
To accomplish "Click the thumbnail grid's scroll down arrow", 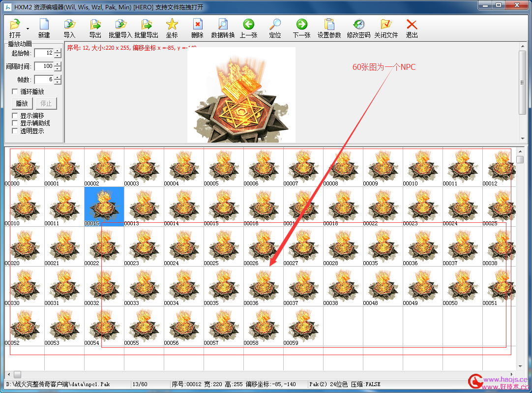I will tap(520, 366).
